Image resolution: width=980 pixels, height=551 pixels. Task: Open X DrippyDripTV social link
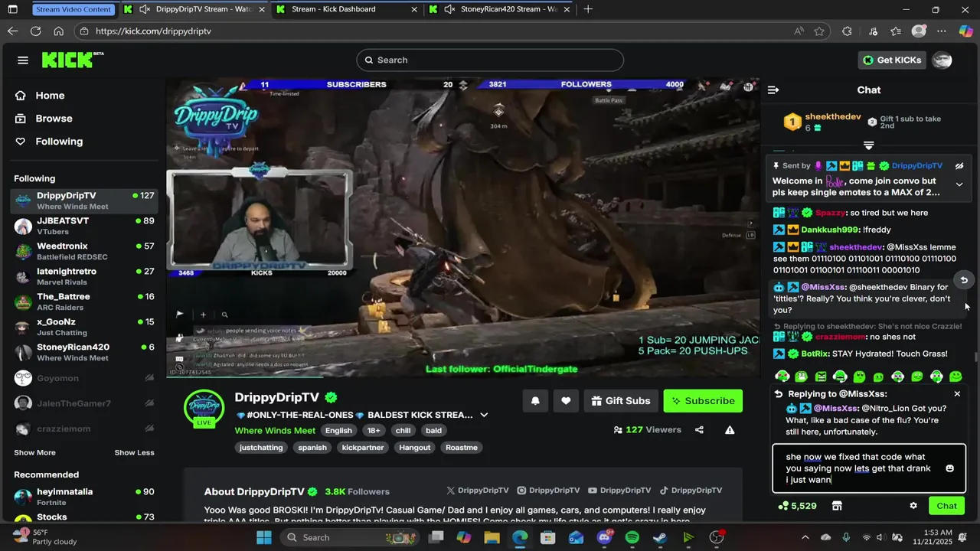point(479,491)
